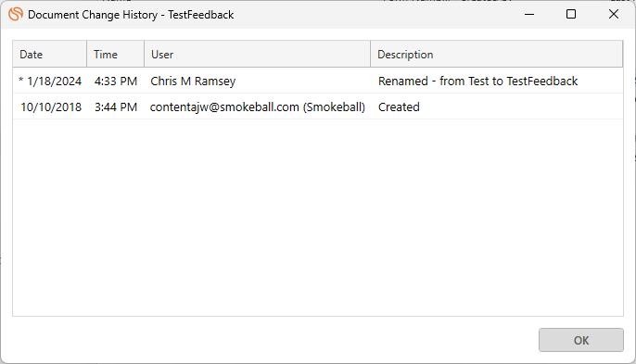The width and height of the screenshot is (636, 364).
Task: Click the Description column header
Action: [497, 55]
